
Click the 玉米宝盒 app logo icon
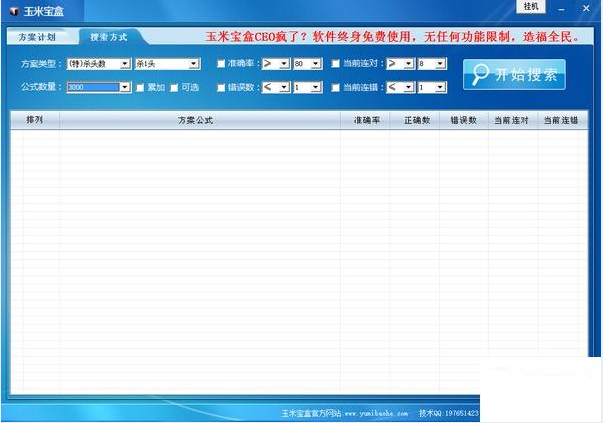tap(14, 11)
